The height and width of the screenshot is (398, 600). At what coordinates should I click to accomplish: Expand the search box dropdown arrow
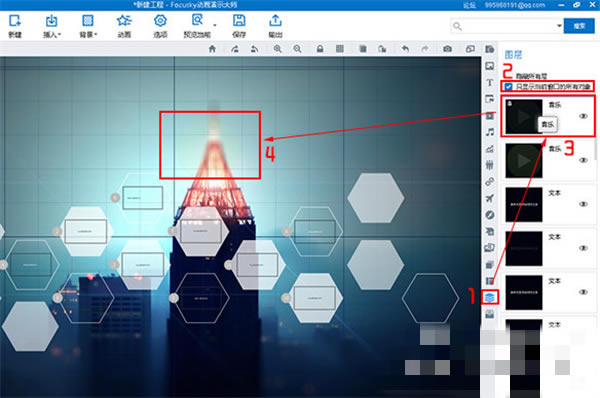tap(559, 26)
